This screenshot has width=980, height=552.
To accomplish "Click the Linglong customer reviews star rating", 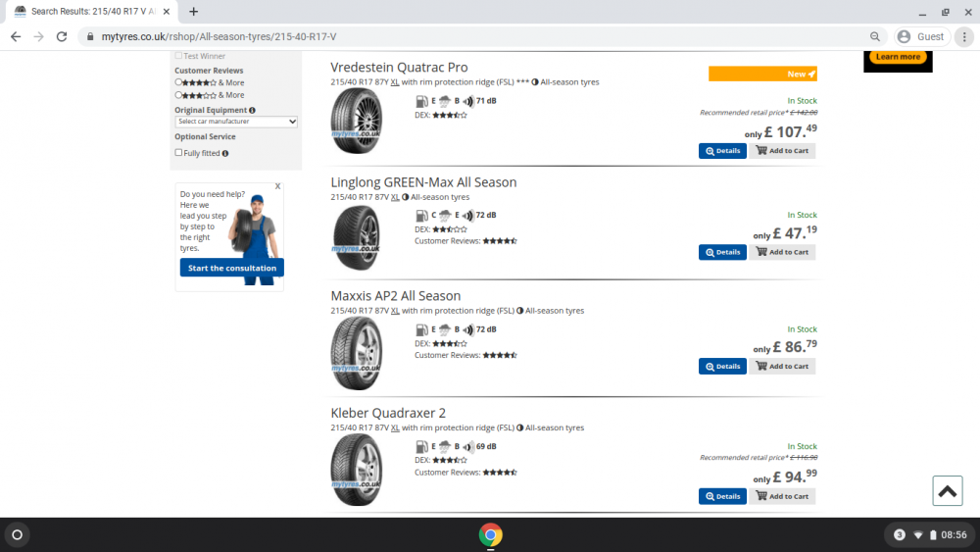I will 500,240.
